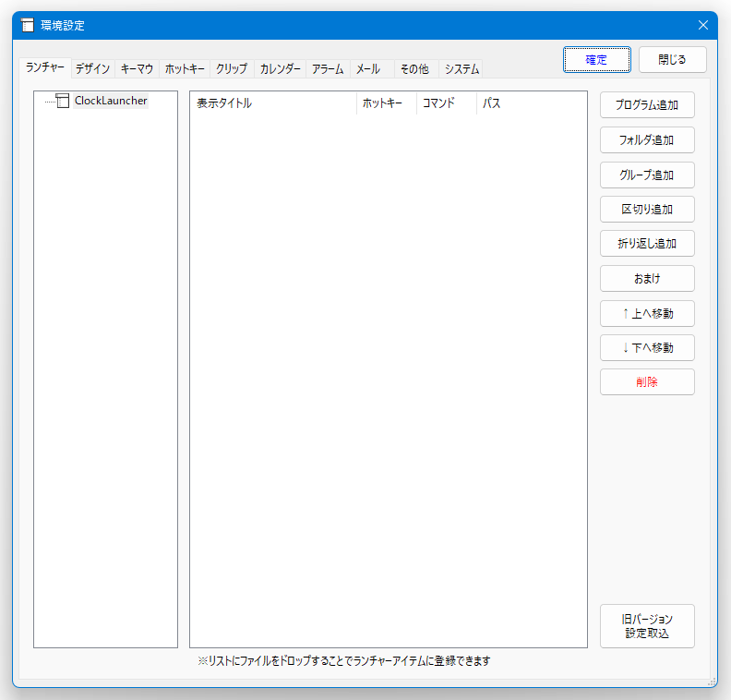Screen dimensions: 731x700
Task: Click the パス column header
Action: pyautogui.click(x=532, y=103)
